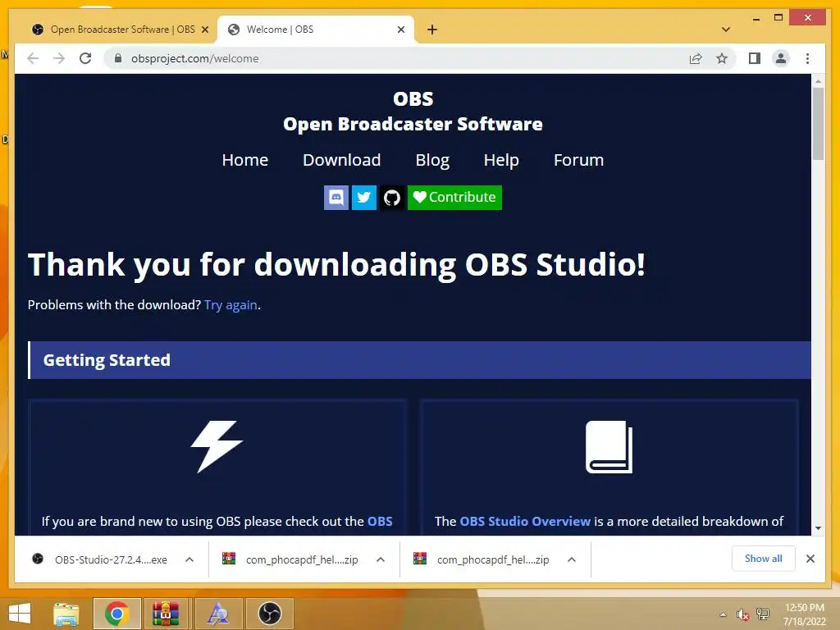Screen dimensions: 840x630
Task: Open the letter A app on taskbar
Action: pyautogui.click(x=217, y=614)
